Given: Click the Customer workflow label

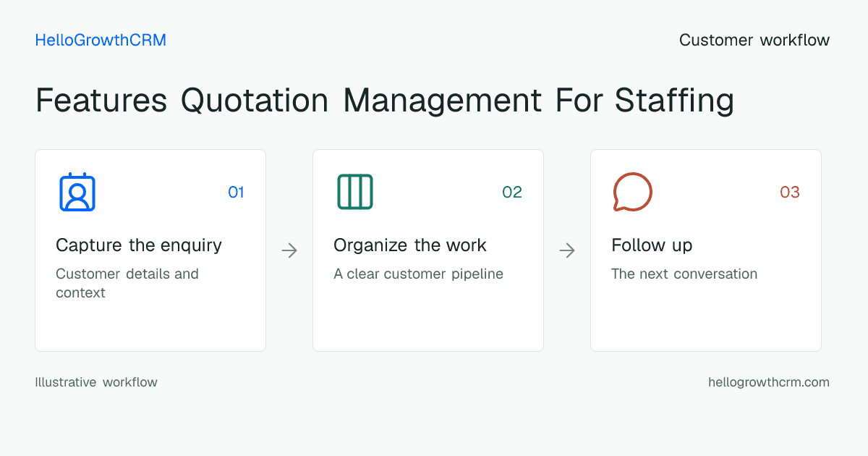Looking at the screenshot, I should point(754,41).
